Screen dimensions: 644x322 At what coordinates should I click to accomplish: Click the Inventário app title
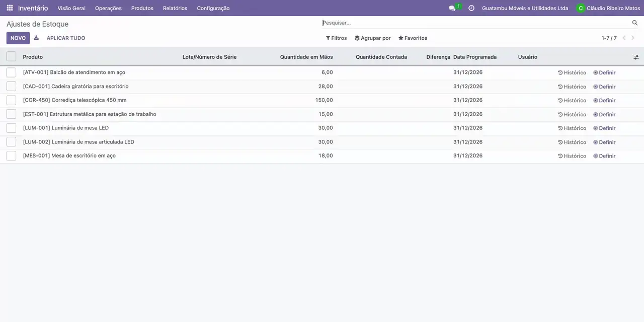point(33,8)
